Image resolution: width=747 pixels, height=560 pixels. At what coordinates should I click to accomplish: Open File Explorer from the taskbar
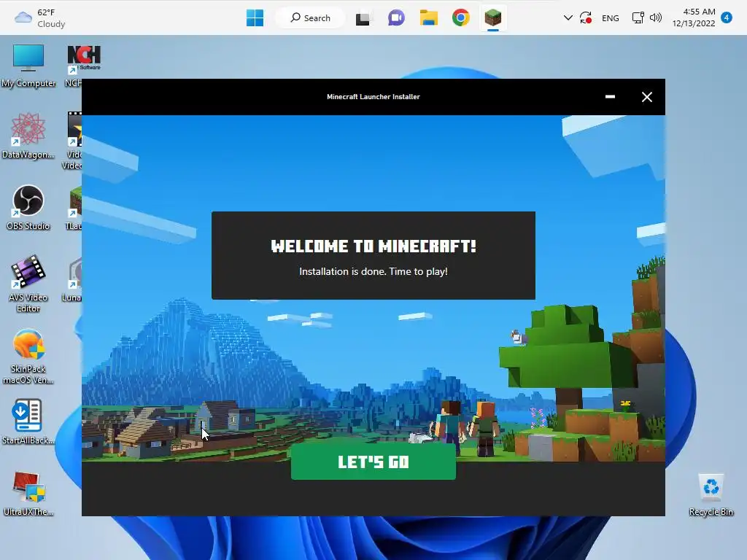click(x=428, y=18)
